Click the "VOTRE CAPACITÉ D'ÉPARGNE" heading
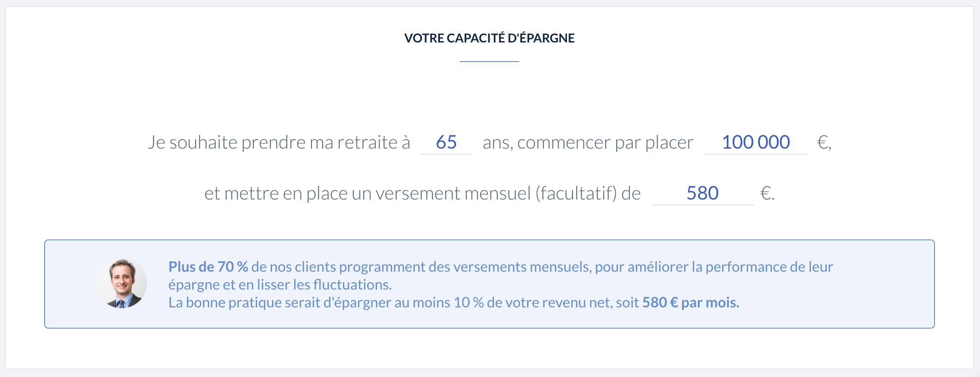 coord(489,38)
